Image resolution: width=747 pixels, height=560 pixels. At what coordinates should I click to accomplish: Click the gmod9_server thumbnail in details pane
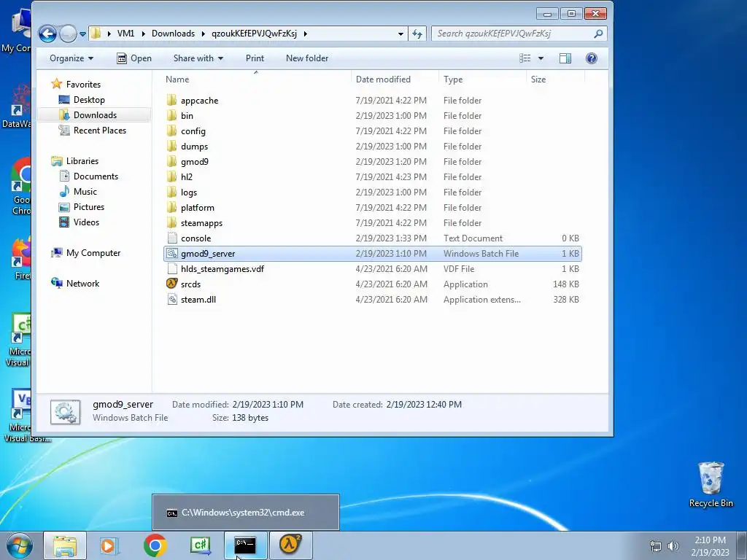click(65, 411)
